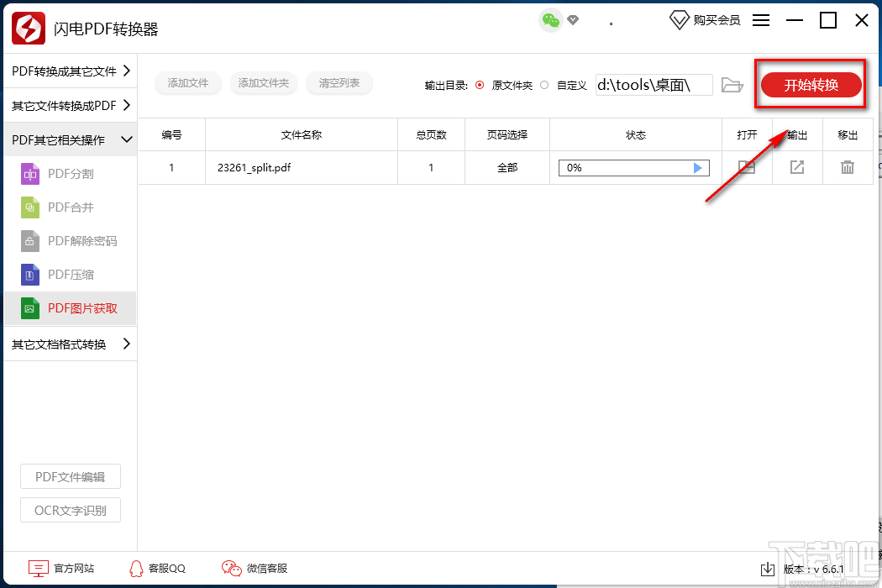The image size is (882, 588).
Task: Open file icon for 23261_split.pdf row
Action: [x=747, y=167]
